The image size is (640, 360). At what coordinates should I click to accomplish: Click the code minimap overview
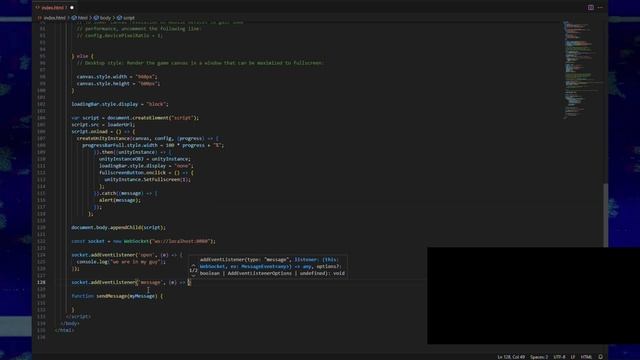click(582, 69)
